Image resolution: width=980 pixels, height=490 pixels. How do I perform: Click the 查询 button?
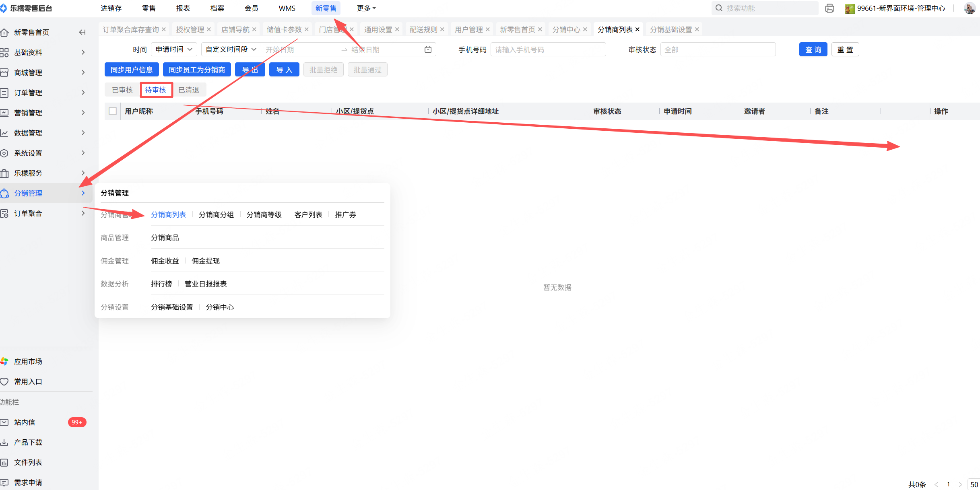click(813, 49)
